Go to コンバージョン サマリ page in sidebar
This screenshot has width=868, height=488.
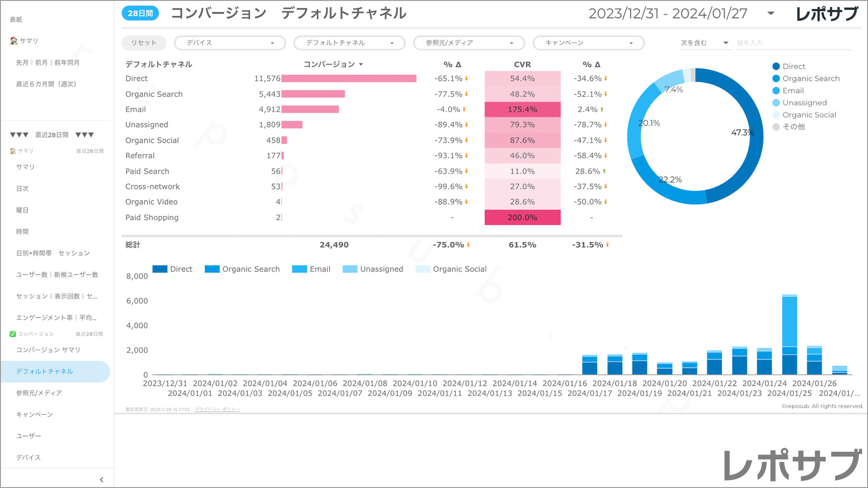(48, 350)
